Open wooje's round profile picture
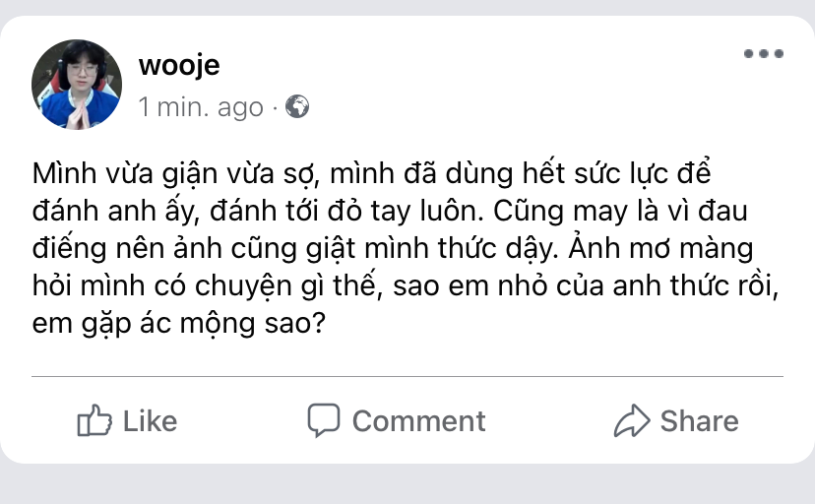Viewport: 815px width, 504px height. (77, 85)
